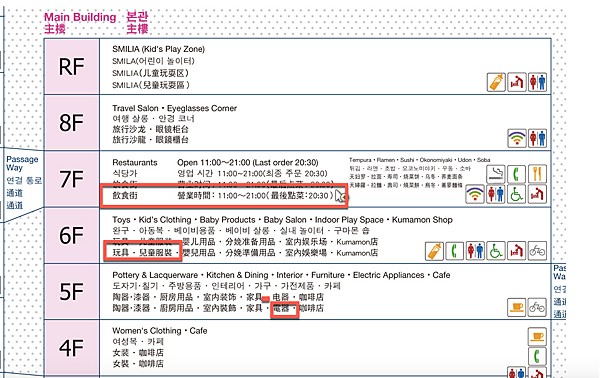Click 'Pottery & Lacquerware' text on 5F
600x378 pixels.
click(x=155, y=275)
